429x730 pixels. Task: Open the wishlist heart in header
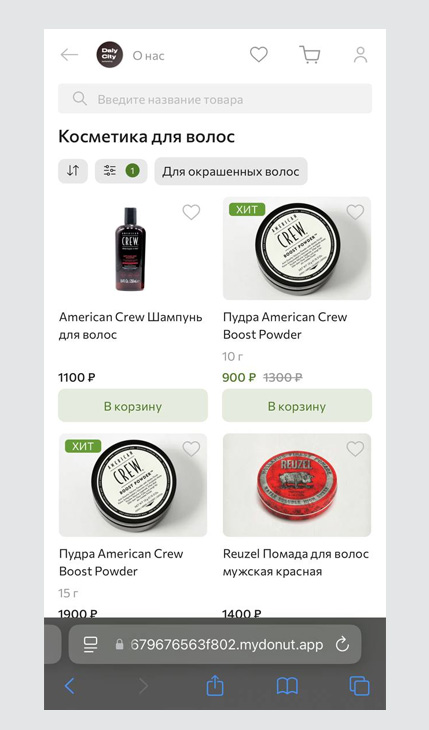coord(259,54)
